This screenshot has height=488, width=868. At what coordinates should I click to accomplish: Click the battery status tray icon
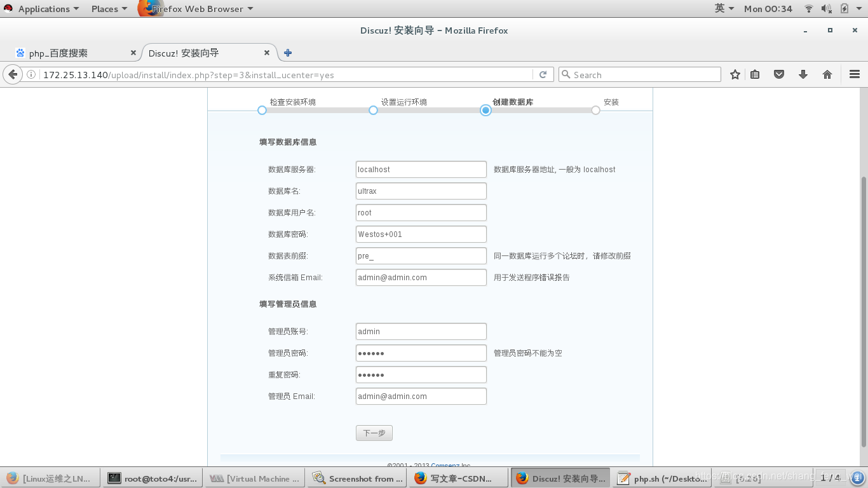[x=844, y=9]
